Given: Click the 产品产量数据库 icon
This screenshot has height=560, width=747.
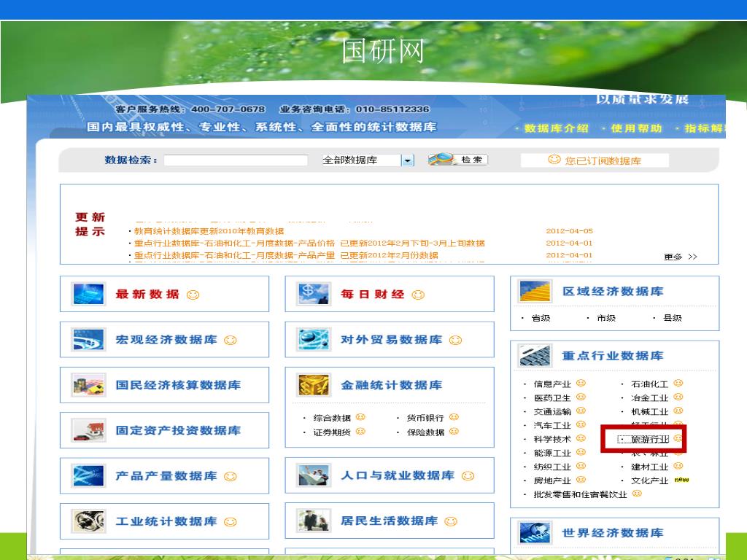Looking at the screenshot, I should [88, 475].
